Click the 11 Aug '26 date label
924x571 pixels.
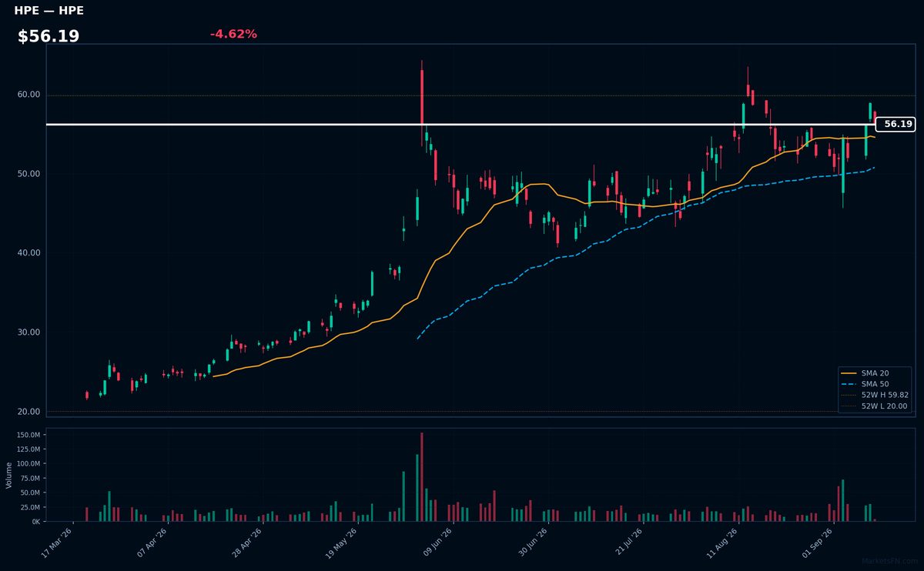coord(722,543)
